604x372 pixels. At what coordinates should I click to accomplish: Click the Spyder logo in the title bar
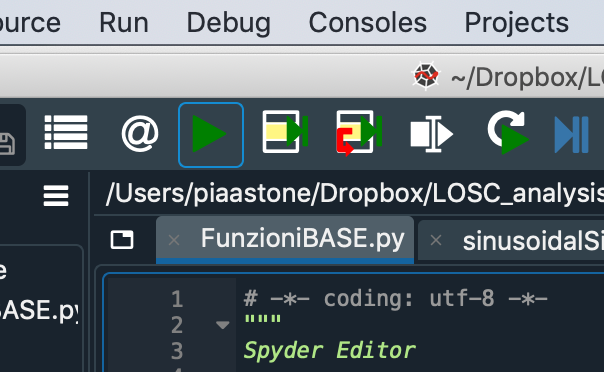(x=426, y=75)
